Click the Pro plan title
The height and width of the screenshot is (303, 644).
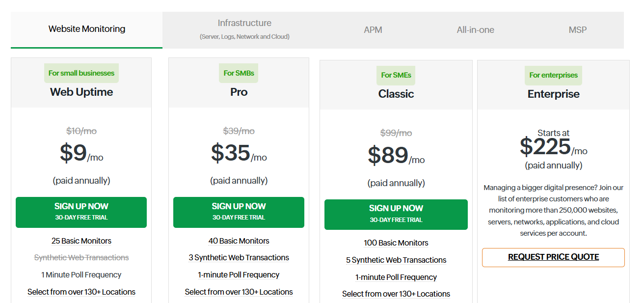pos(239,92)
